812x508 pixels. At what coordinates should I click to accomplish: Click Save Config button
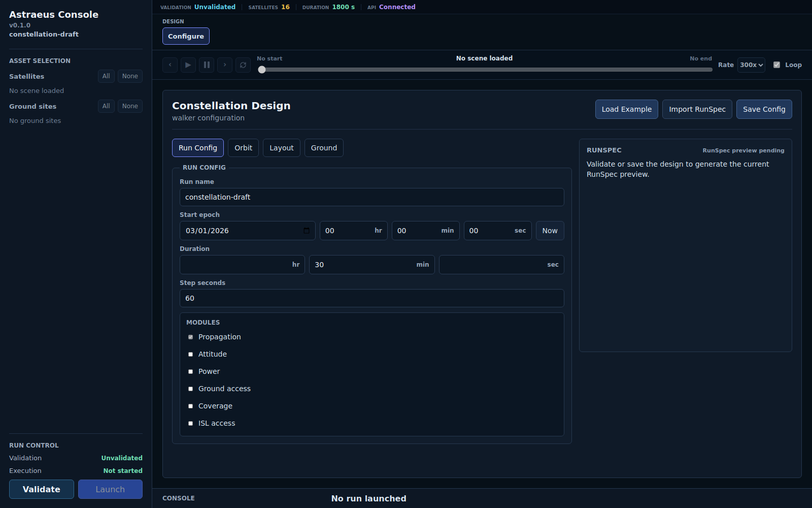[764, 109]
